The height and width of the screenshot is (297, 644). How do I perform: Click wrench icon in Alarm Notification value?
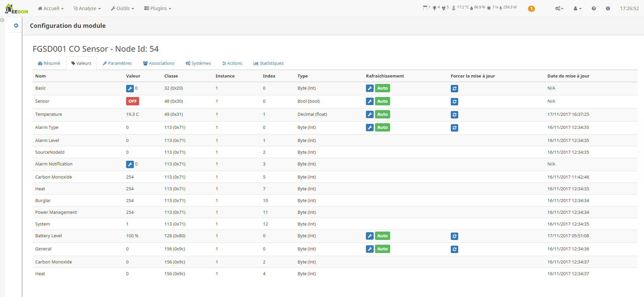click(130, 164)
